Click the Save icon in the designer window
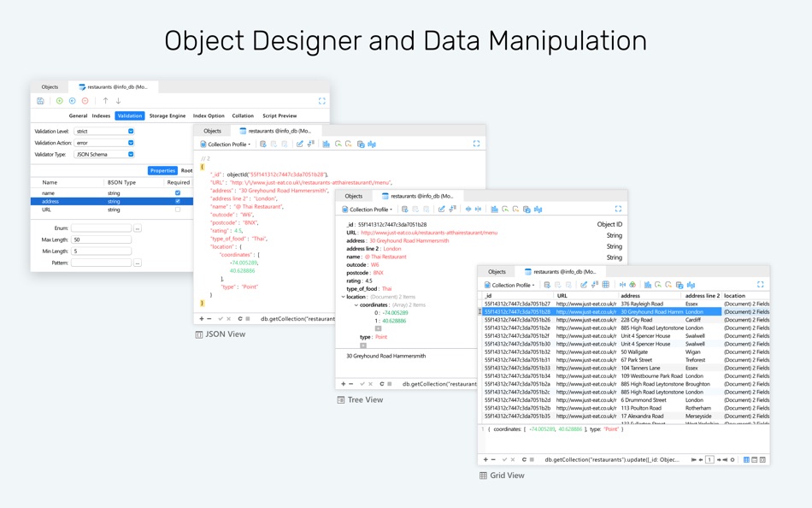Image resolution: width=812 pixels, height=508 pixels. tap(40, 101)
